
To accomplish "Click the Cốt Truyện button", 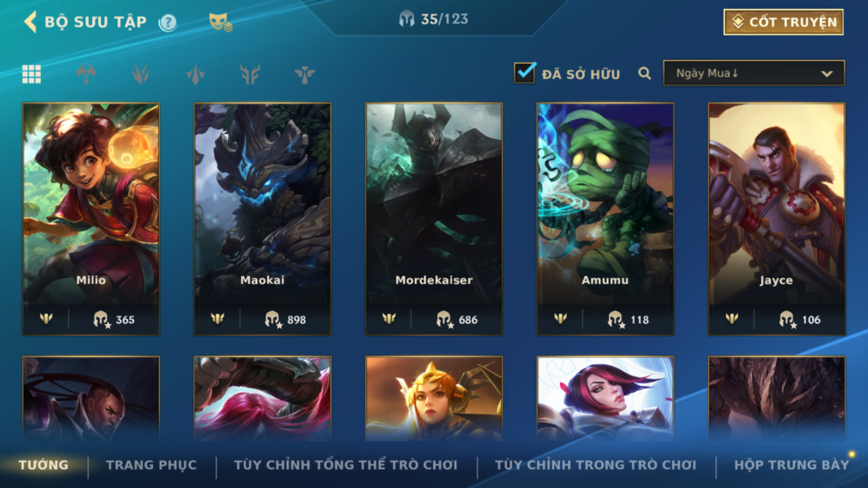I will (784, 22).
